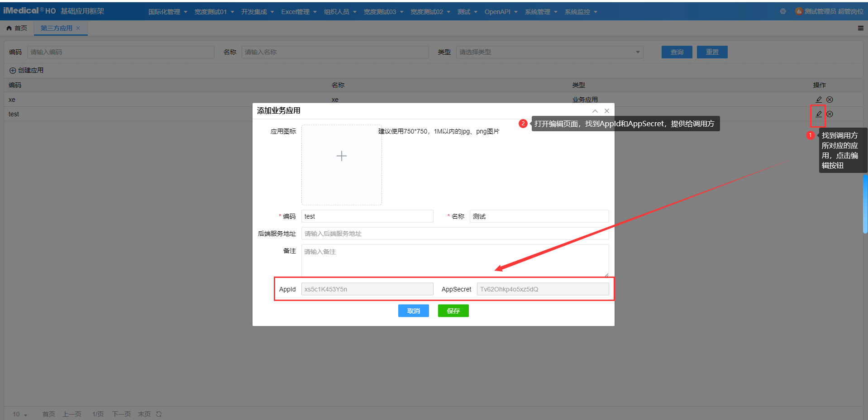Viewport: 868px width, 420px height.
Task: Click the green 保存 save button
Action: click(x=453, y=311)
